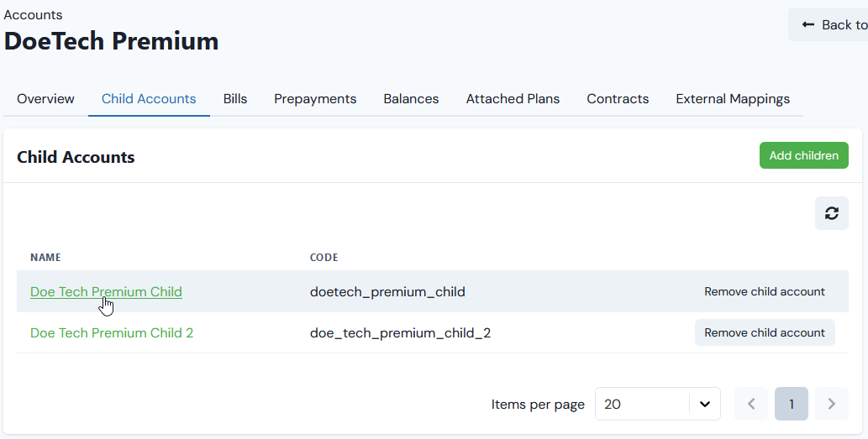Image resolution: width=868 pixels, height=439 pixels.
Task: Remove child account for Premium Child 2
Action: pos(765,333)
